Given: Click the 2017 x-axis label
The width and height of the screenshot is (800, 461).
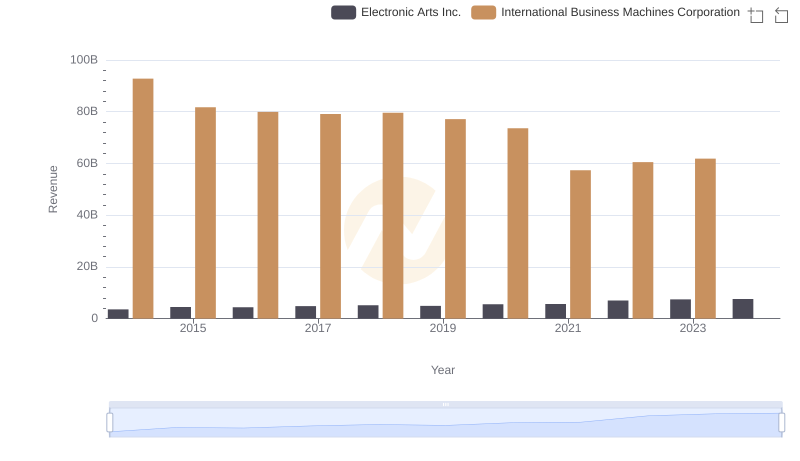Looking at the screenshot, I should (x=318, y=328).
